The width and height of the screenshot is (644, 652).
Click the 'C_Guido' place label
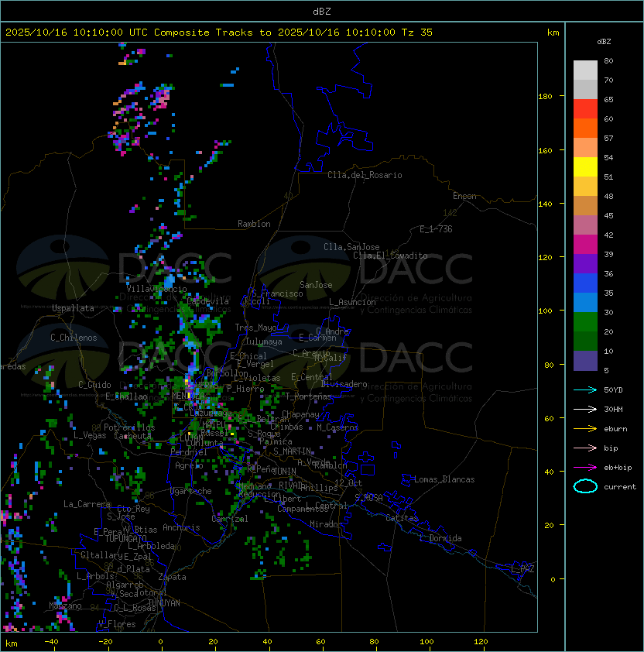tap(94, 385)
